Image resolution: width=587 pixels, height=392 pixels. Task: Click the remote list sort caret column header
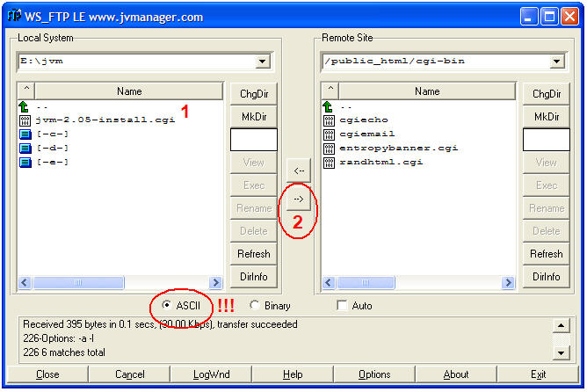pyautogui.click(x=330, y=91)
